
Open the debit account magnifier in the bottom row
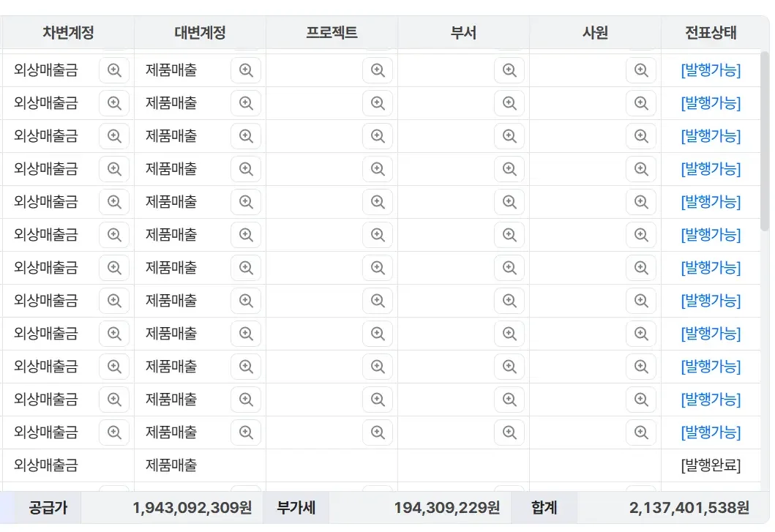115,432
